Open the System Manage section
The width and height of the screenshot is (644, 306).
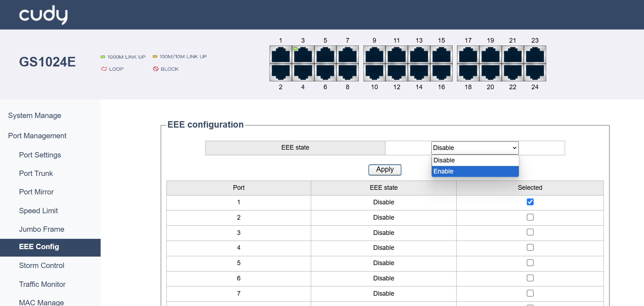click(x=34, y=116)
